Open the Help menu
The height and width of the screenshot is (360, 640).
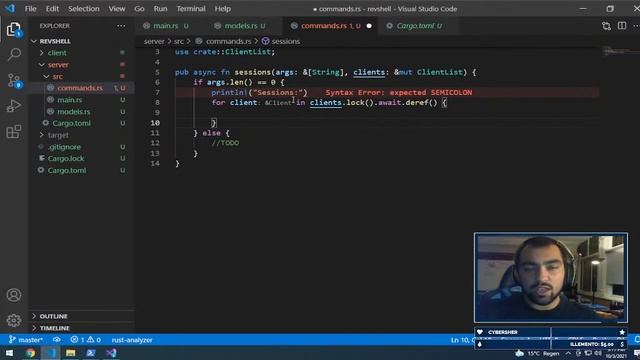tap(222, 9)
